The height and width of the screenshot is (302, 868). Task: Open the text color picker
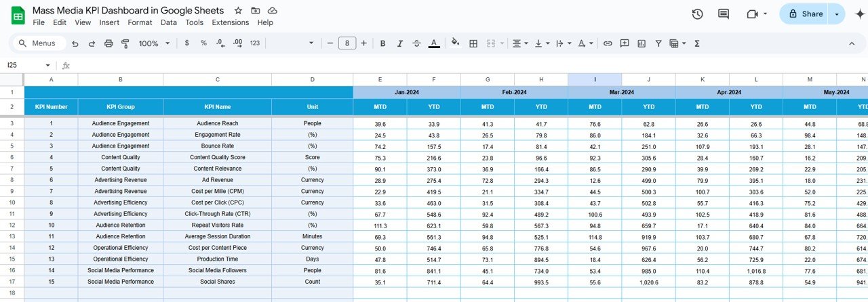pyautogui.click(x=434, y=43)
